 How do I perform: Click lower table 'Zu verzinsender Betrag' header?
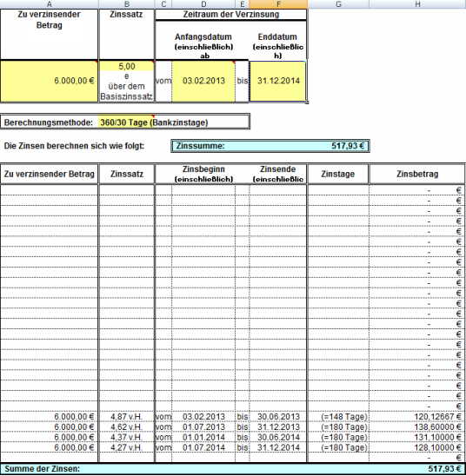point(50,174)
